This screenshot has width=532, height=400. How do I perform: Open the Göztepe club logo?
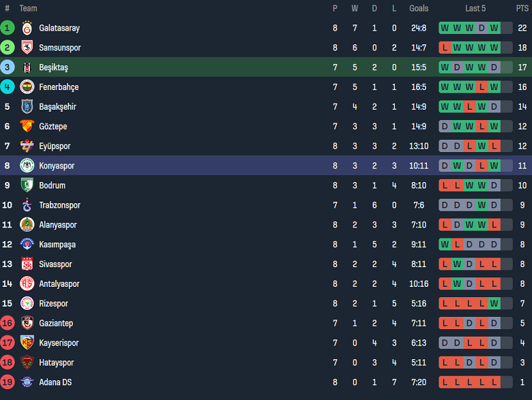pos(27,126)
